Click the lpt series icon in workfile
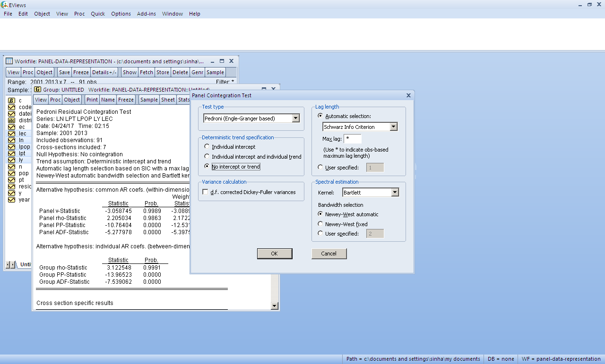Image resolution: width=605 pixels, height=364 pixels. pos(12,153)
